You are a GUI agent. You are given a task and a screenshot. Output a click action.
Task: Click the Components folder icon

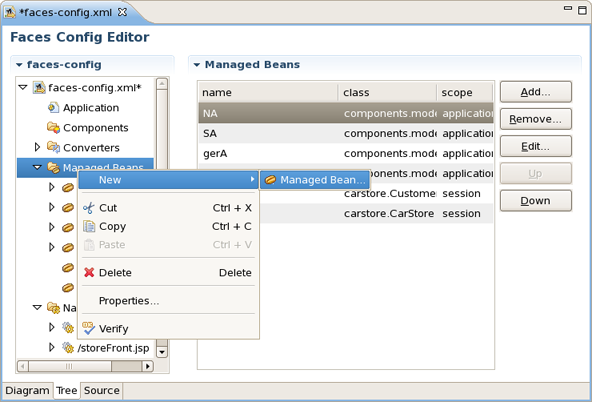coord(53,128)
